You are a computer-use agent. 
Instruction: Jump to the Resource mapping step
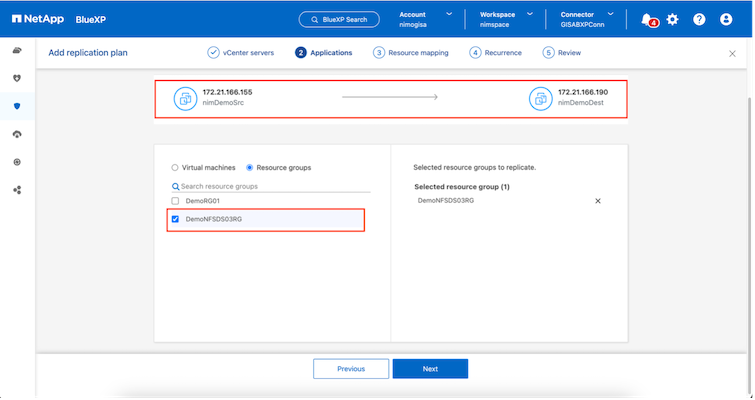coord(411,53)
